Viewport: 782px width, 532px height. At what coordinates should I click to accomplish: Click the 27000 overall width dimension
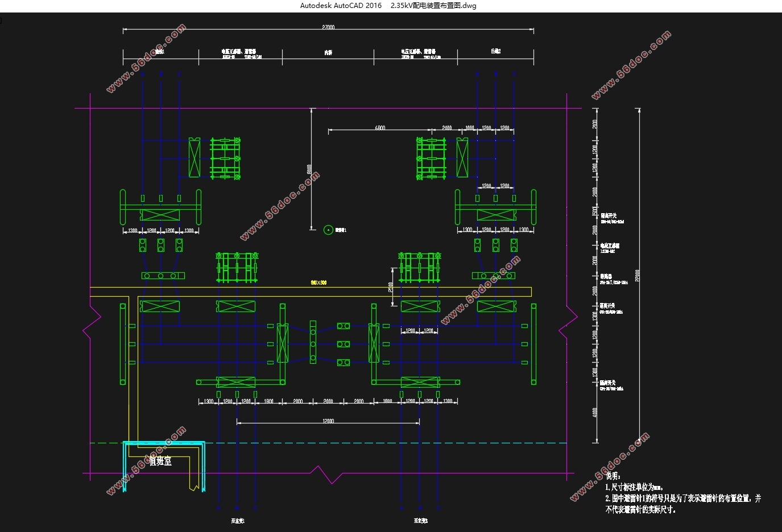pos(328,27)
